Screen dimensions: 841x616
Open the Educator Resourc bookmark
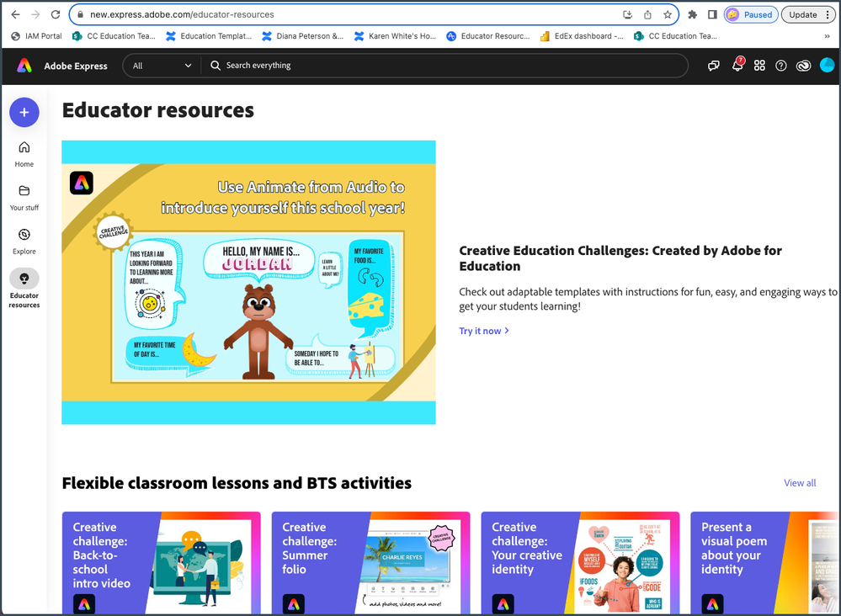488,35
